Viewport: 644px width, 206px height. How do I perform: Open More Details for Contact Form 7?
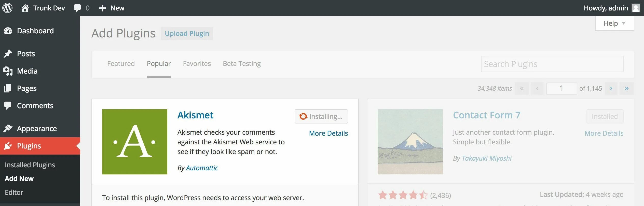[604, 133]
